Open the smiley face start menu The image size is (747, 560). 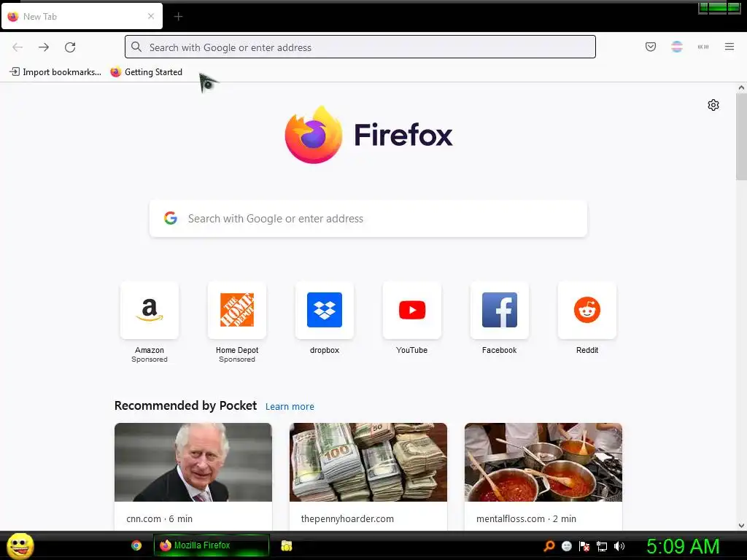click(x=20, y=545)
